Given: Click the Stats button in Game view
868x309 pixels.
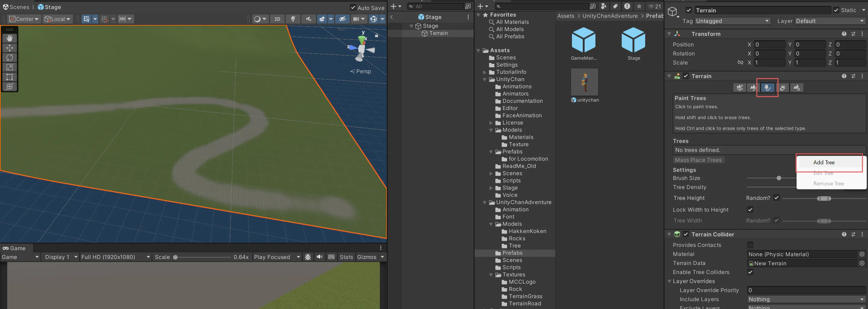Looking at the screenshot, I should tap(346, 257).
